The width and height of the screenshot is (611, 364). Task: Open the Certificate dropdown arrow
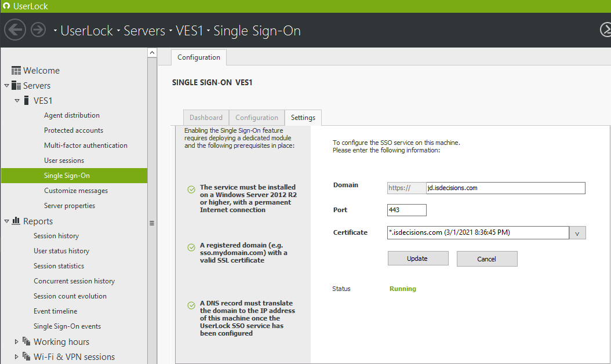577,233
